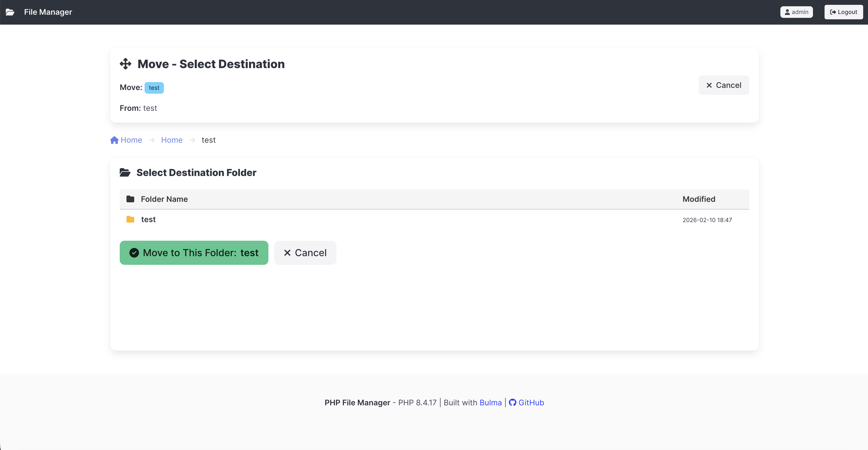Screen dimensions: 868x450
Task: Click the move arrows icon in heading
Action: [125, 64]
